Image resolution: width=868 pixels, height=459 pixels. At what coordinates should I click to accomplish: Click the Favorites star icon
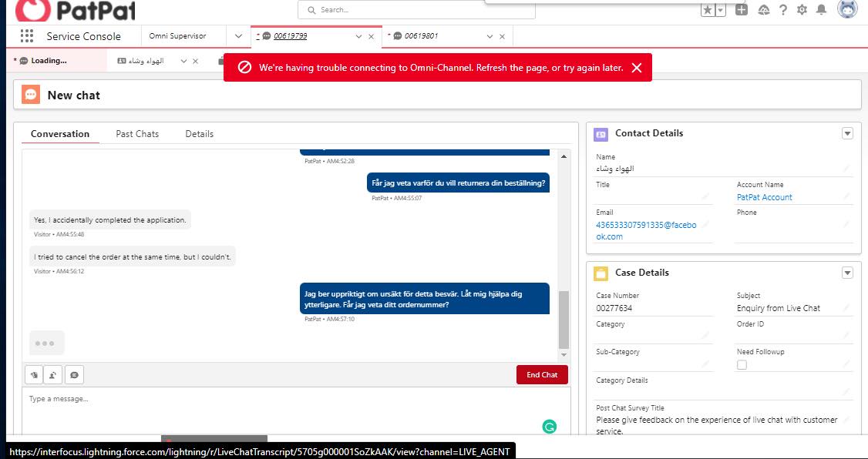click(x=708, y=10)
